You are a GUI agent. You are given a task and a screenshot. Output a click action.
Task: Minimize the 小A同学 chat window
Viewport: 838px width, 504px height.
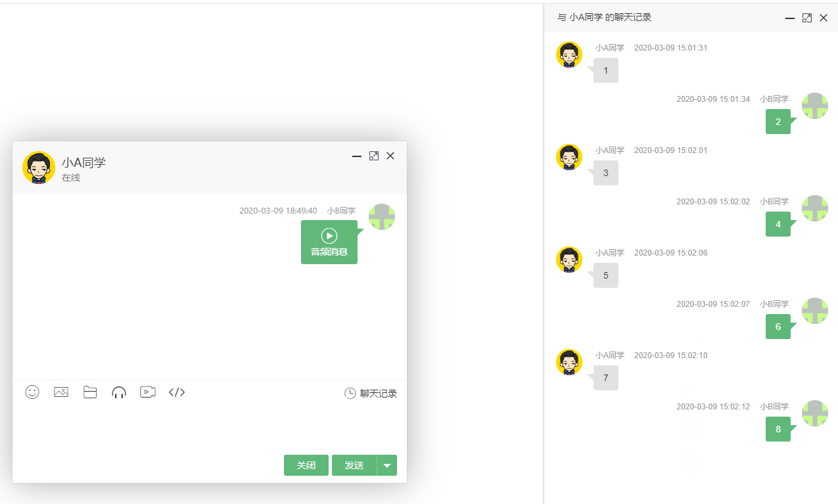tap(357, 156)
